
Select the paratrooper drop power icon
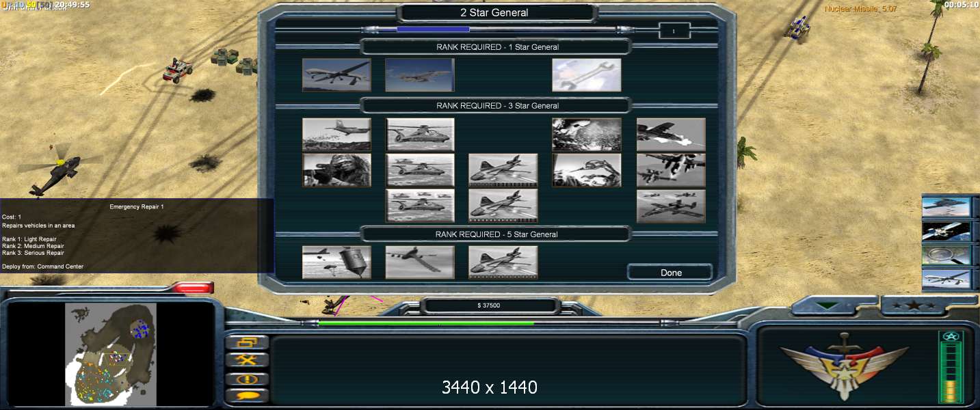click(587, 169)
